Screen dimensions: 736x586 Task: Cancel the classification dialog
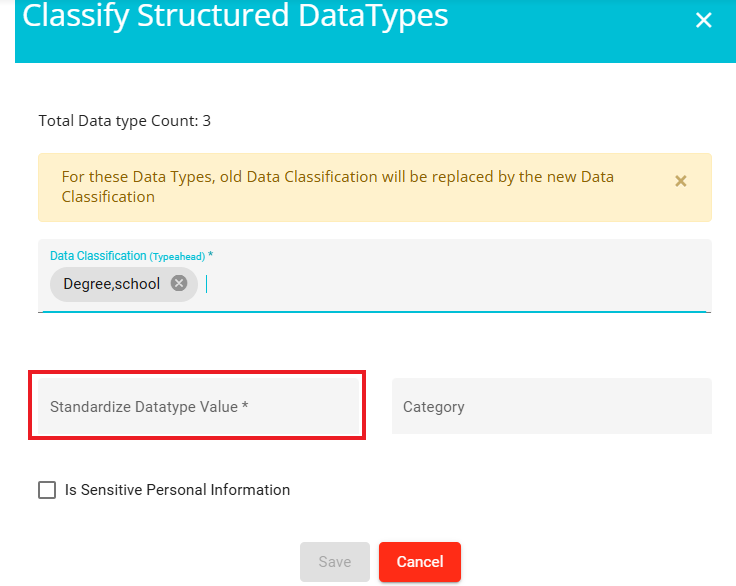click(x=420, y=562)
